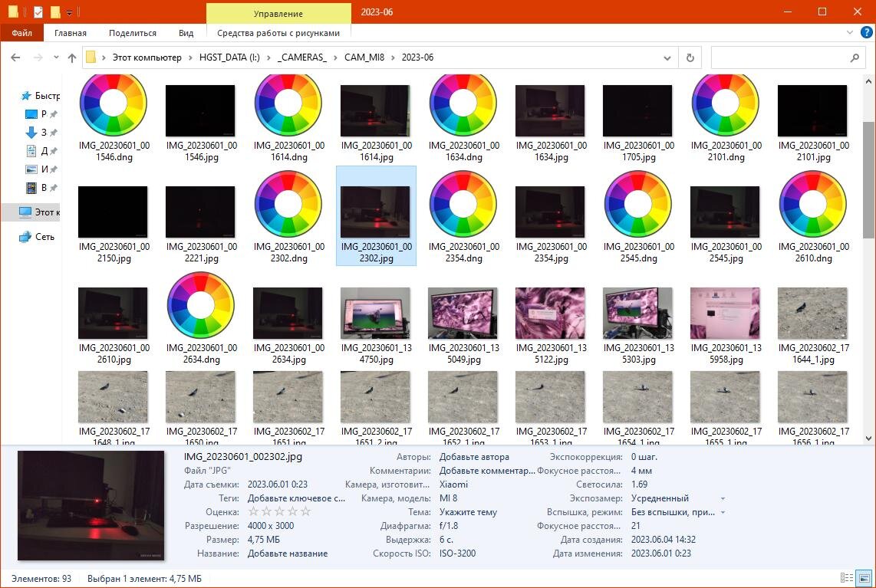Viewport: 876px width, 588px height.
Task: Select the IMG_20230601_002634.dng file icon
Action: (201, 305)
